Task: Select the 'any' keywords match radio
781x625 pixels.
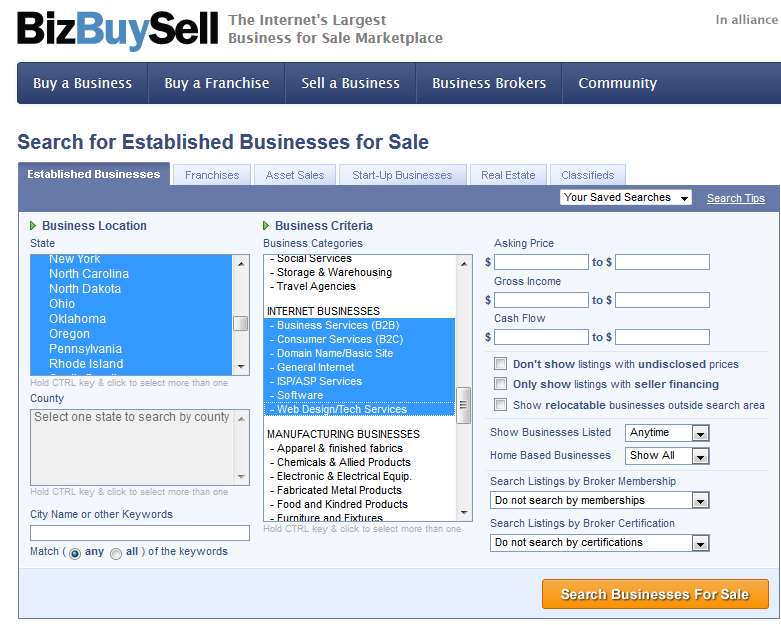Action: pos(75,553)
